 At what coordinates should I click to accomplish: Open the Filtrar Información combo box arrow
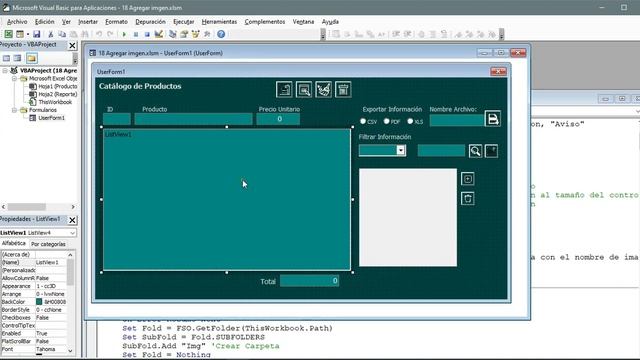(x=401, y=151)
